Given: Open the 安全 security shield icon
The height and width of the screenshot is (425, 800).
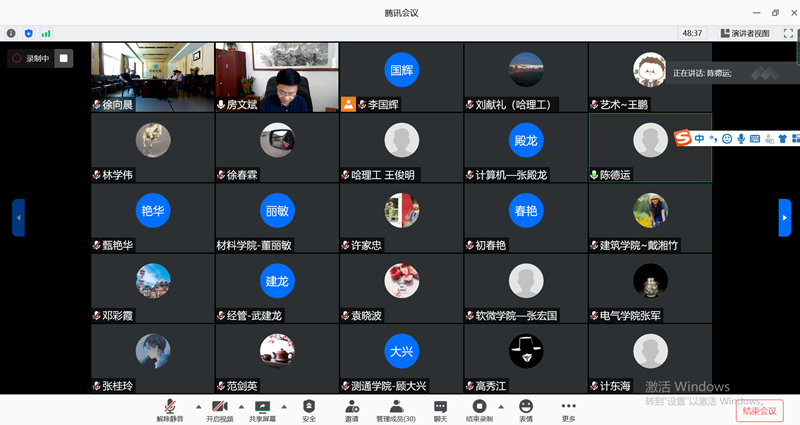Looking at the screenshot, I should click(309, 410).
